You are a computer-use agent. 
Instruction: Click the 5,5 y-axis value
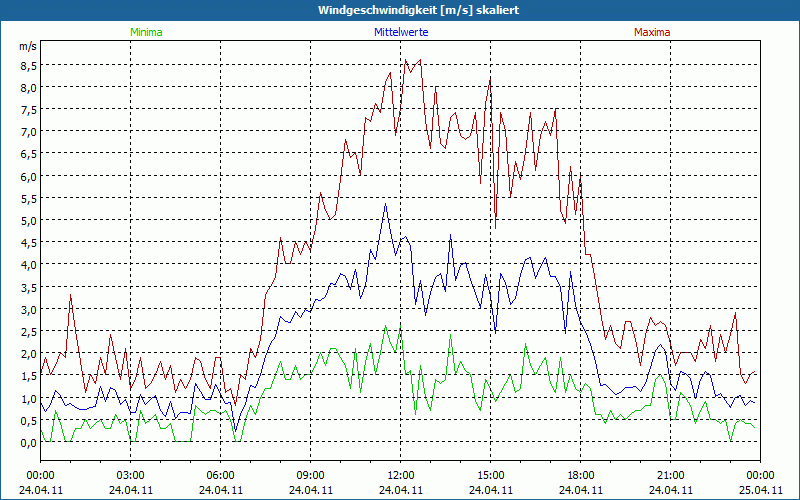29,198
